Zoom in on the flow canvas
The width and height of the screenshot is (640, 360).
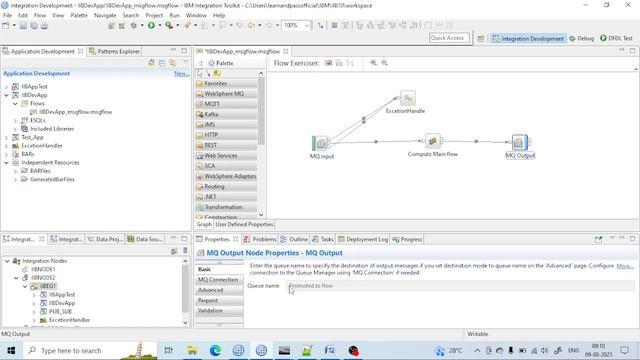tap(373, 63)
